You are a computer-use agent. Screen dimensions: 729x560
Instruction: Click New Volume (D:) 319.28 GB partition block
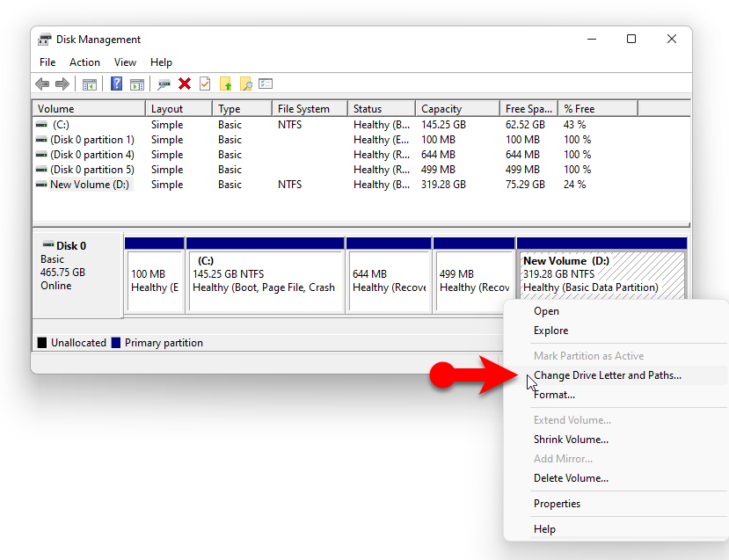[x=602, y=275]
